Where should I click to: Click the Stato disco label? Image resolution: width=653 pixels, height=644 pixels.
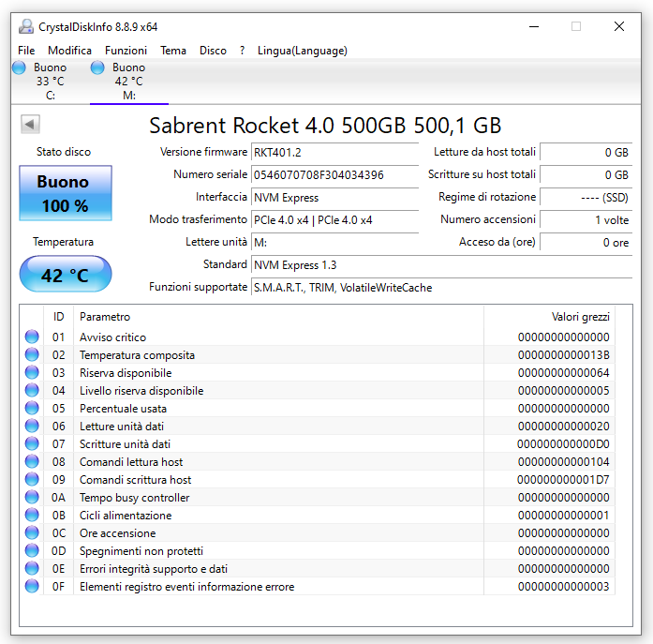click(x=64, y=152)
